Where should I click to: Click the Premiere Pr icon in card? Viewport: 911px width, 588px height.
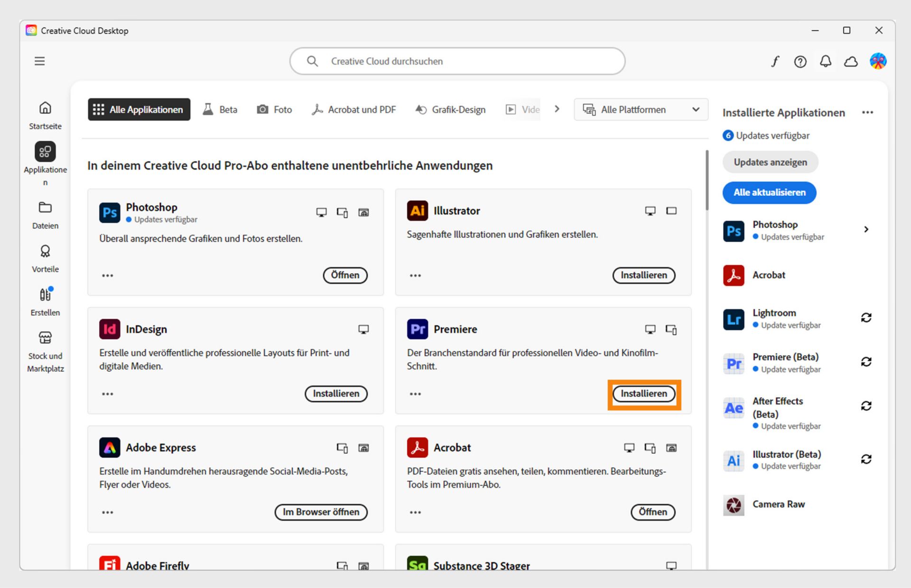point(418,329)
